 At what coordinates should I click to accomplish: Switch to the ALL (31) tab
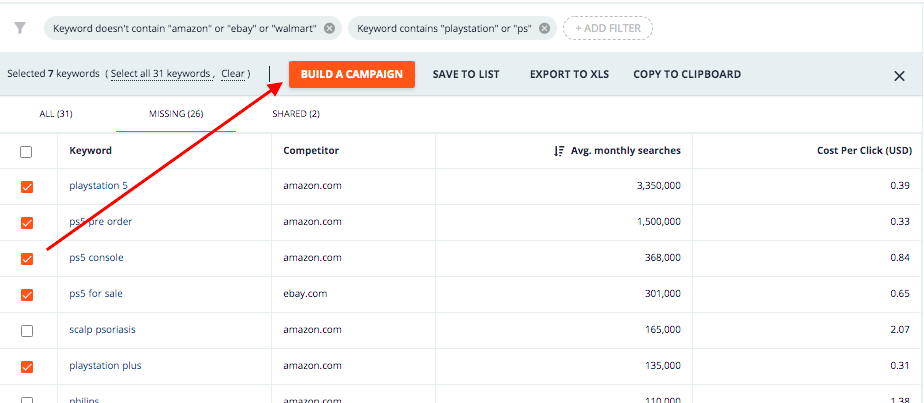pos(56,114)
